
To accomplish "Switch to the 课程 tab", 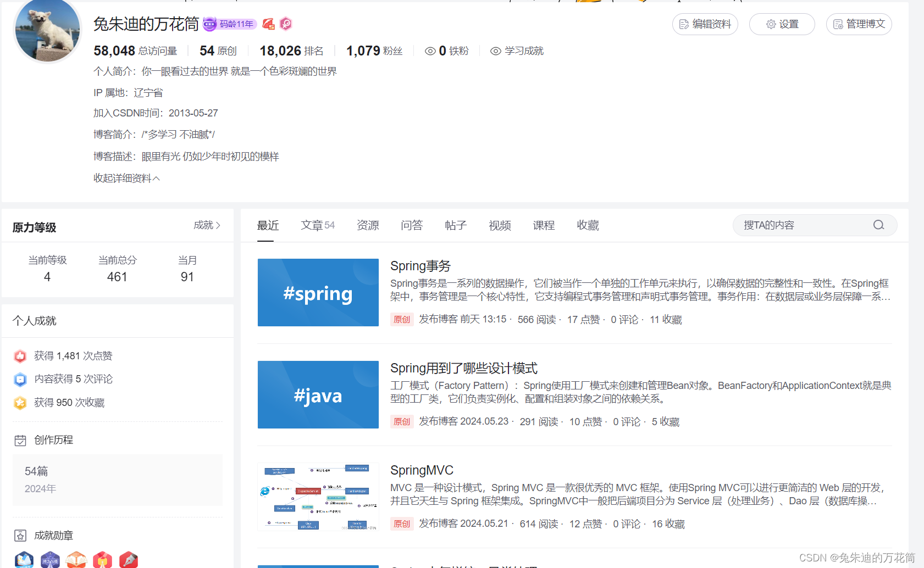I will (544, 225).
